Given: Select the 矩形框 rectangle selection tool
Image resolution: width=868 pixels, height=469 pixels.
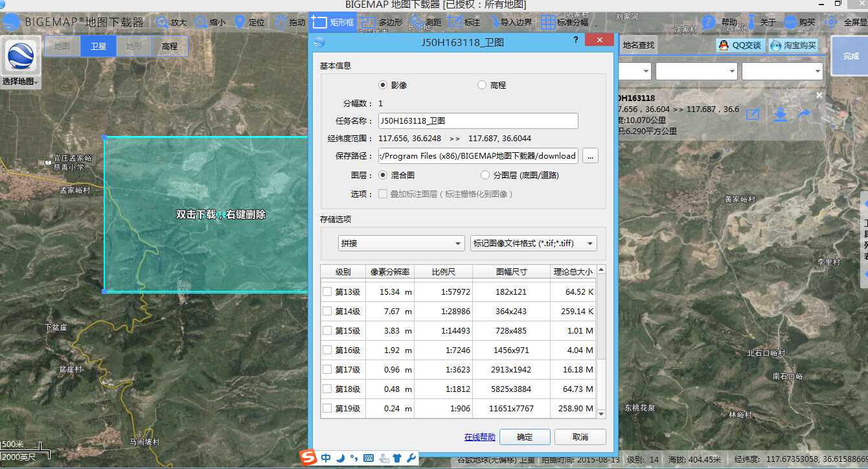Looking at the screenshot, I should (333, 22).
